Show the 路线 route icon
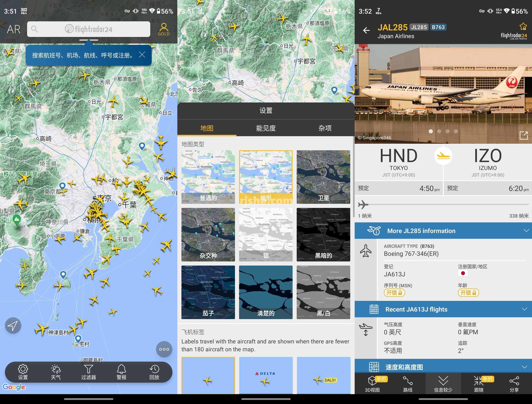Image resolution: width=532 pixels, height=404 pixels. (x=408, y=383)
